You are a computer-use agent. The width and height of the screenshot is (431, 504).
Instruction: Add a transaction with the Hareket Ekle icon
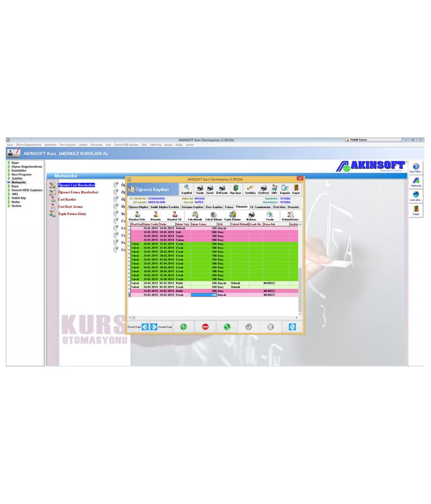(x=136, y=214)
